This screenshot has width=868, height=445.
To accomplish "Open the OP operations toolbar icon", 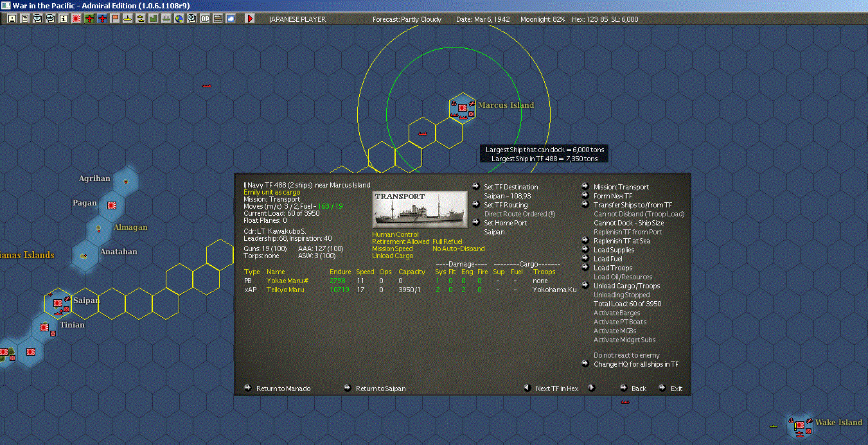I will pos(205,19).
